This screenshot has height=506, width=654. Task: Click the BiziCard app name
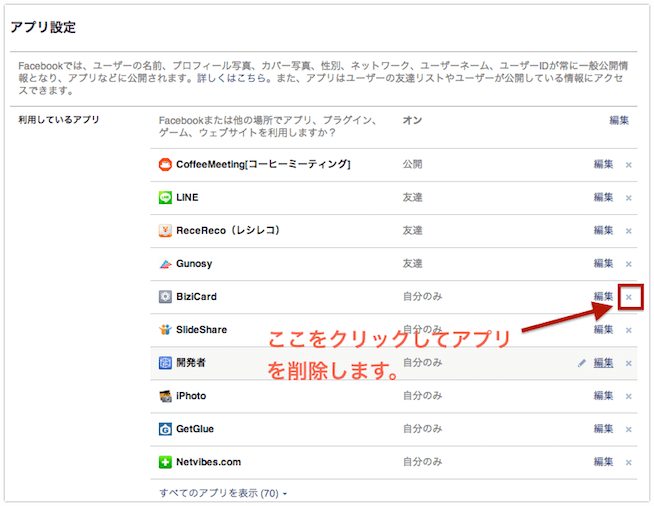pos(196,297)
